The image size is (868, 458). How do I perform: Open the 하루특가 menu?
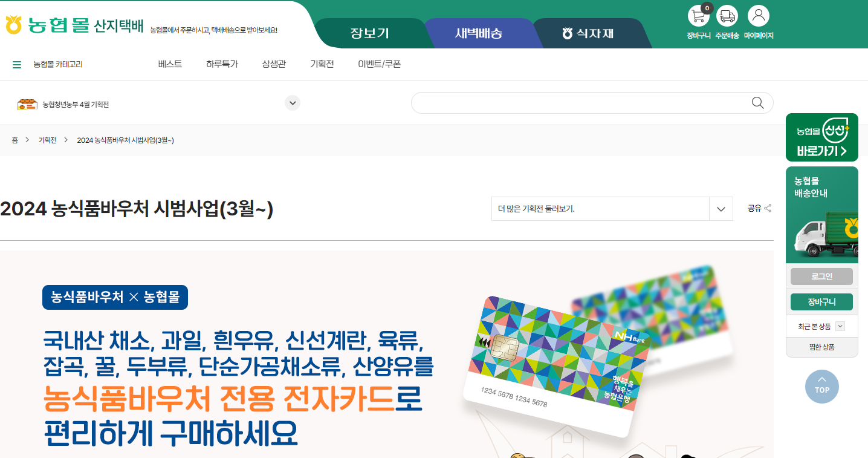pos(222,64)
